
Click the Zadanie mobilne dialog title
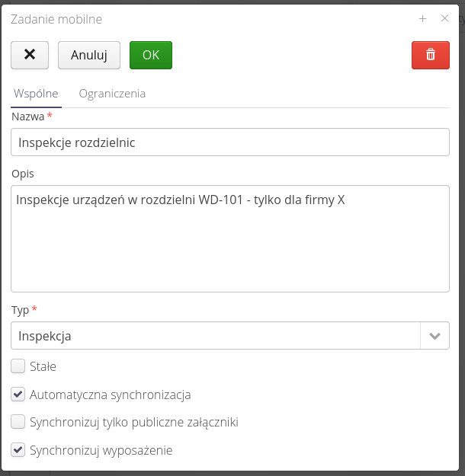pos(56,19)
